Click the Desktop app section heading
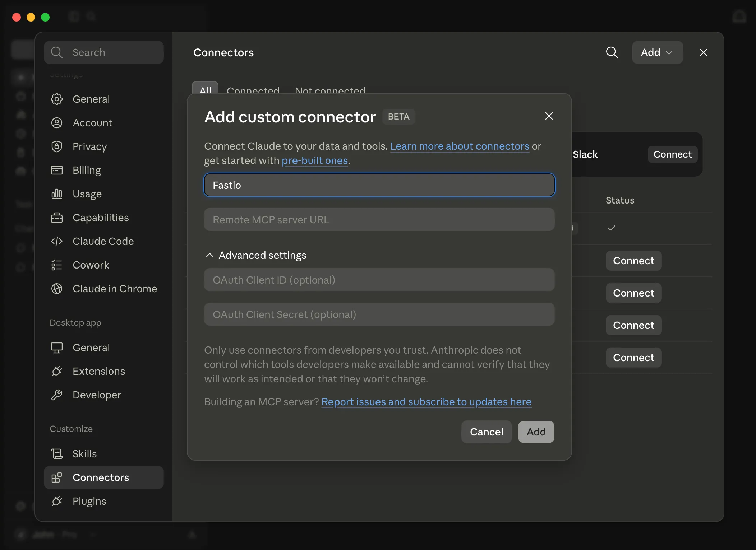This screenshot has width=756, height=550. 75,322
